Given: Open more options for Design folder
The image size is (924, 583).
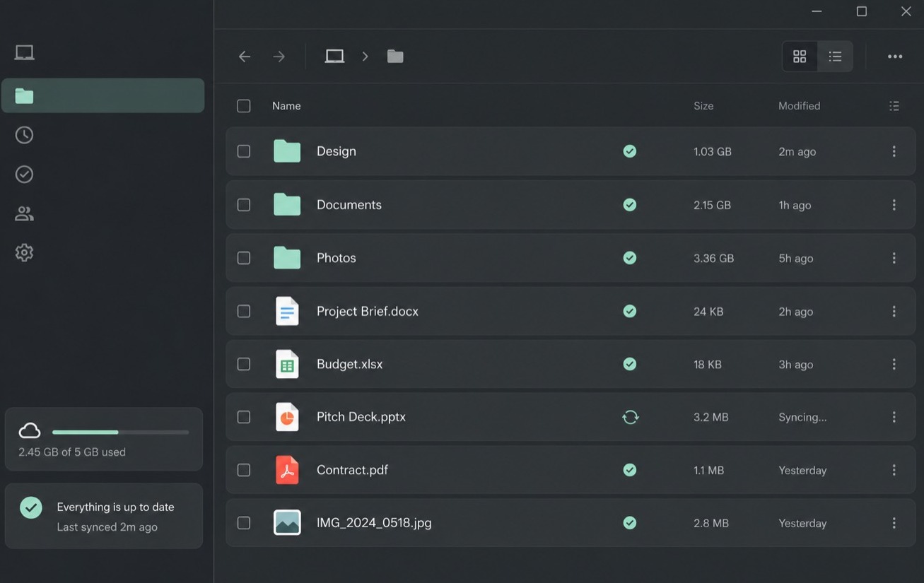Looking at the screenshot, I should click(894, 151).
